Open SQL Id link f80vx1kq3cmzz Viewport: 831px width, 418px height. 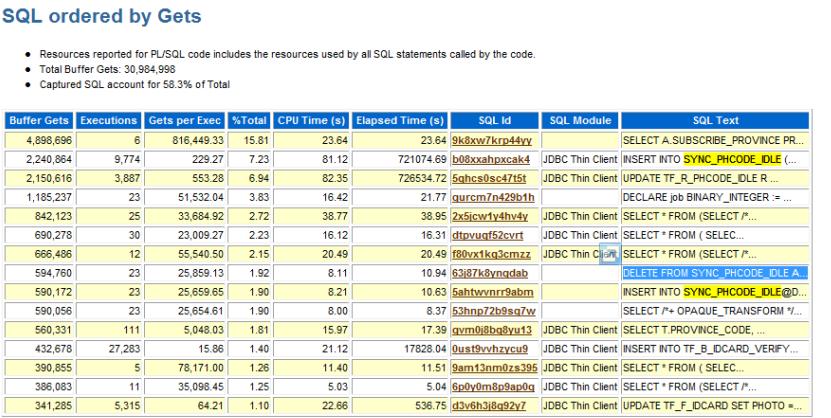(x=491, y=254)
